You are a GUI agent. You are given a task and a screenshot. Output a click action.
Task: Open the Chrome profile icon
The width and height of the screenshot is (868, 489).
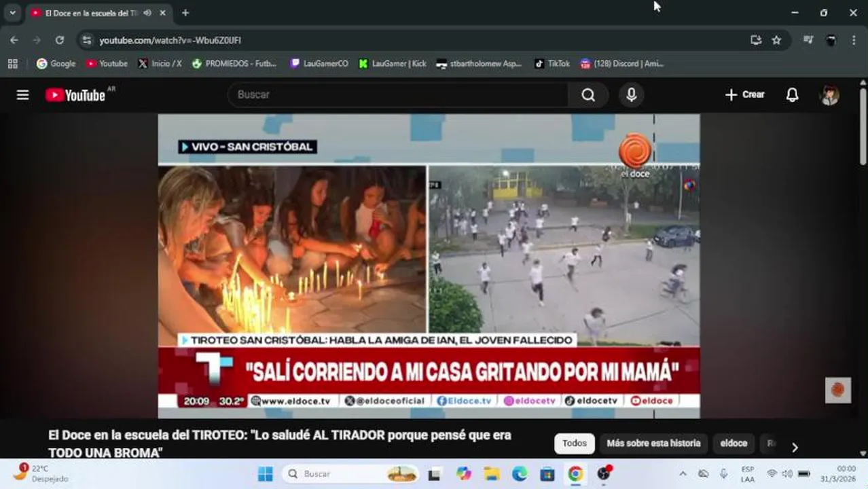click(x=831, y=40)
